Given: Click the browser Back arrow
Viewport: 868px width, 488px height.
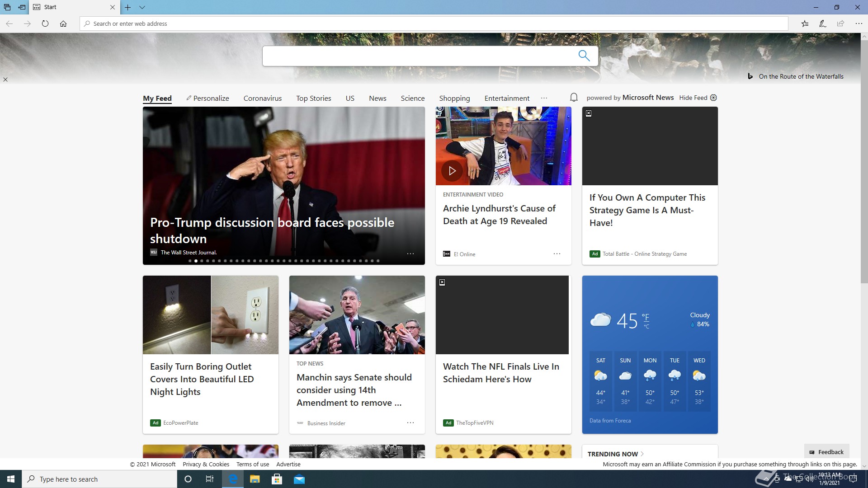Looking at the screenshot, I should pos(9,23).
